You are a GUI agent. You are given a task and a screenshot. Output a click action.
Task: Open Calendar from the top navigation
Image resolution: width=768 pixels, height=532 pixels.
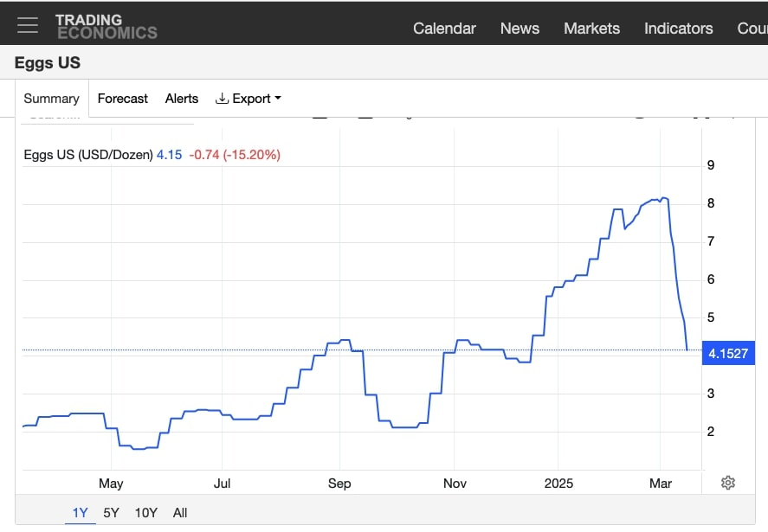coord(444,29)
